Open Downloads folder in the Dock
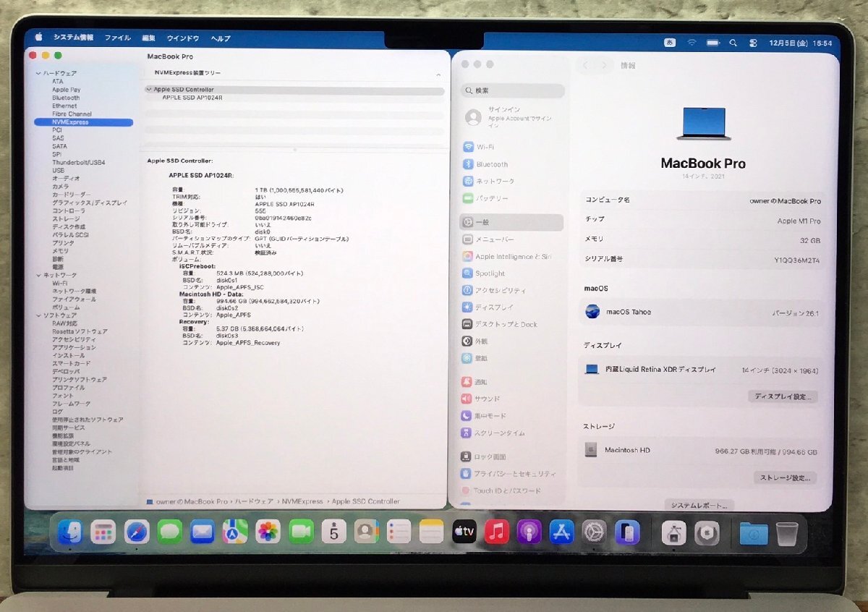This screenshot has height=612, width=868. pos(754,533)
